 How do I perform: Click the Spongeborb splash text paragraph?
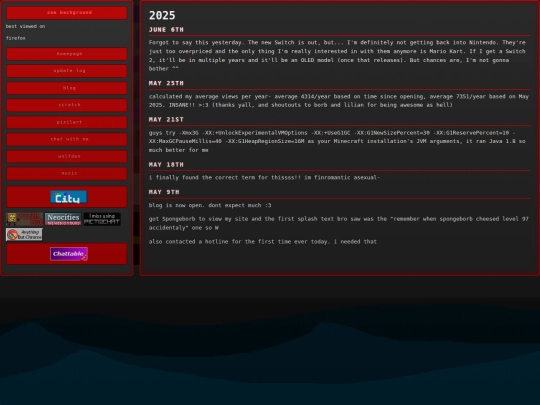339,223
